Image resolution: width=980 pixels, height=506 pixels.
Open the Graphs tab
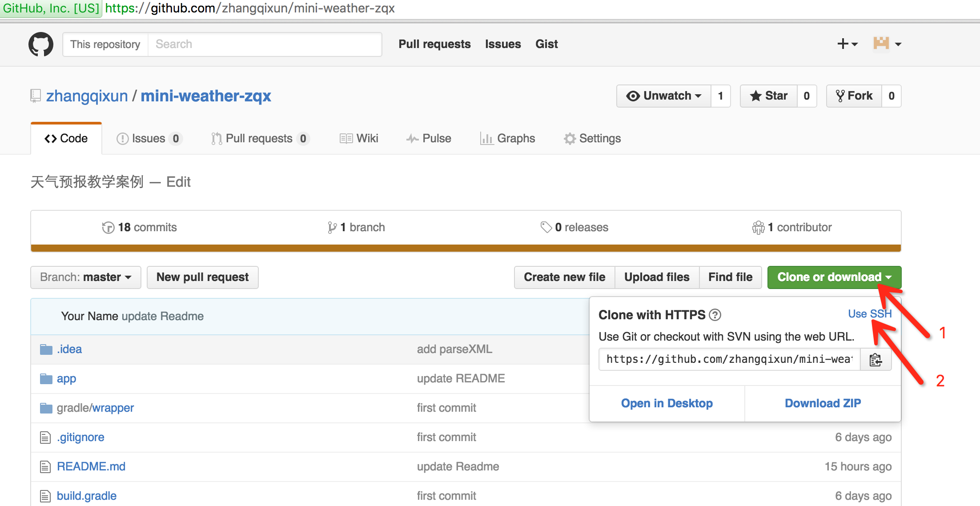507,139
